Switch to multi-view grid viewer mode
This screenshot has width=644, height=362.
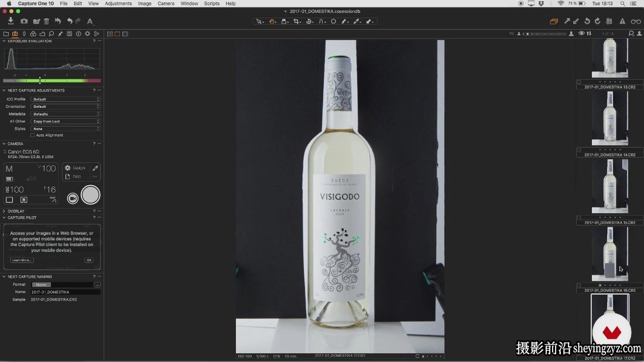[110, 34]
